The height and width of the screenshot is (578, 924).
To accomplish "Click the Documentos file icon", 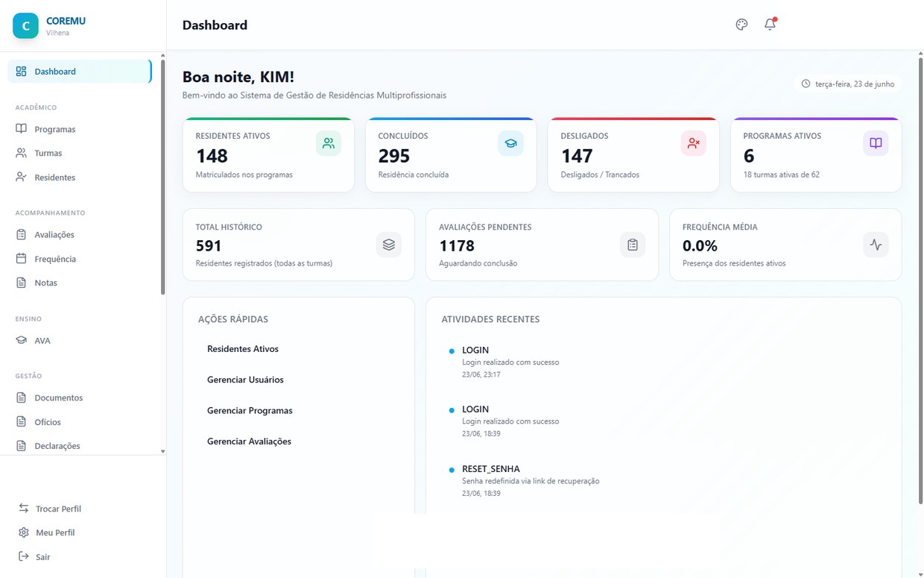I will tap(21, 398).
